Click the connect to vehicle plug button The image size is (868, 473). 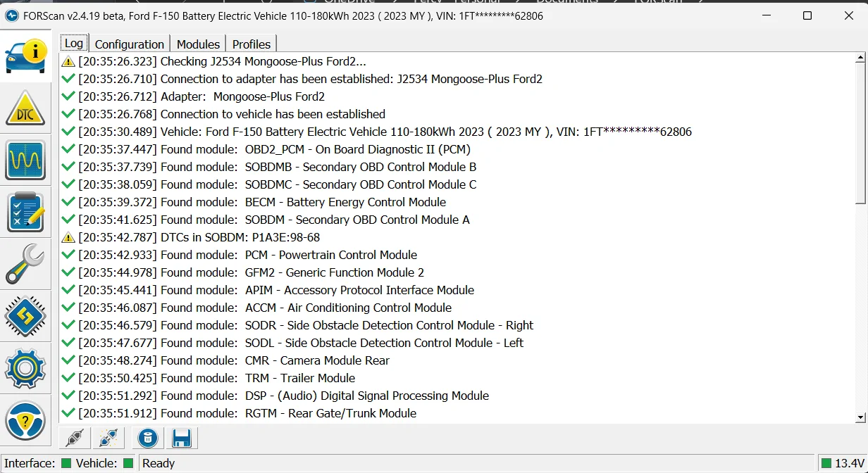pyautogui.click(x=75, y=439)
